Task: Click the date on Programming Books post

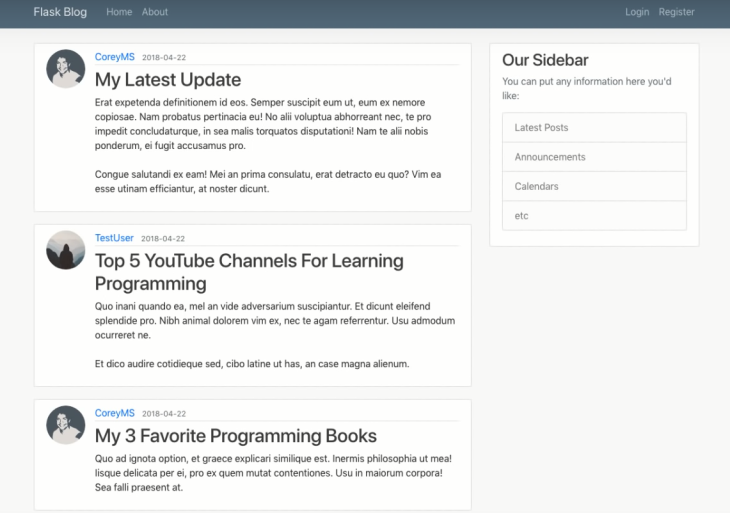Action: 164,414
